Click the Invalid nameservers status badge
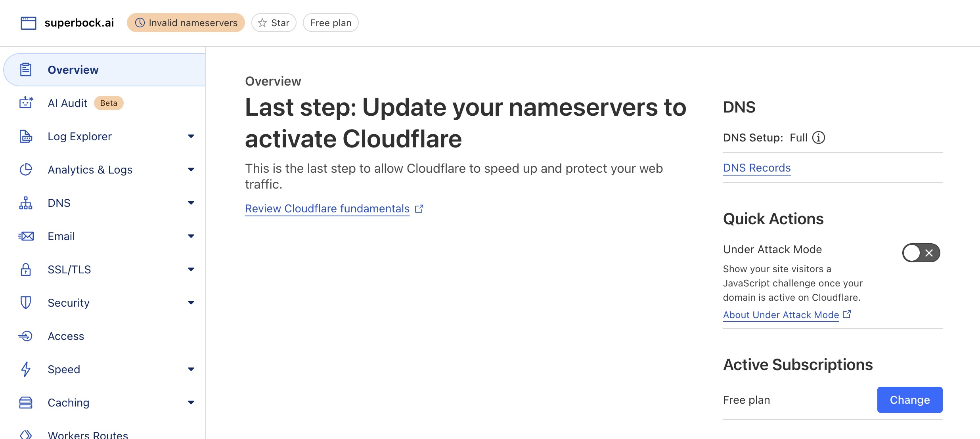This screenshot has width=980, height=439. (x=186, y=23)
